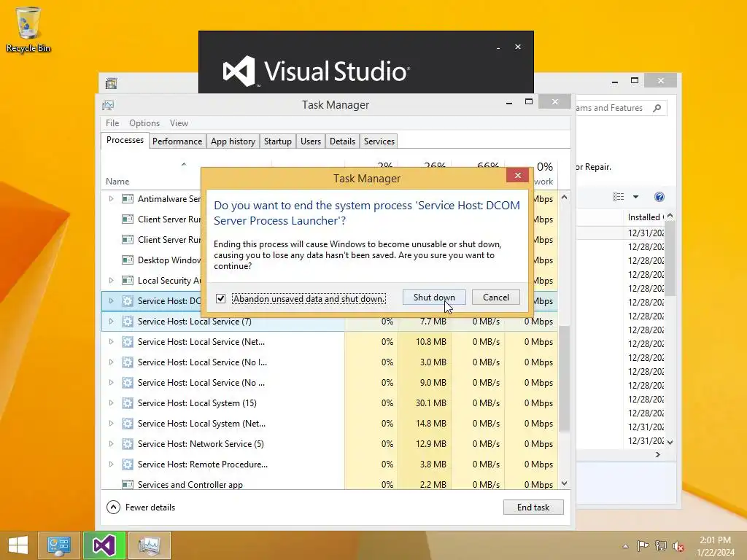Click Service Host: Remote Procedure gear icon

coord(127,464)
